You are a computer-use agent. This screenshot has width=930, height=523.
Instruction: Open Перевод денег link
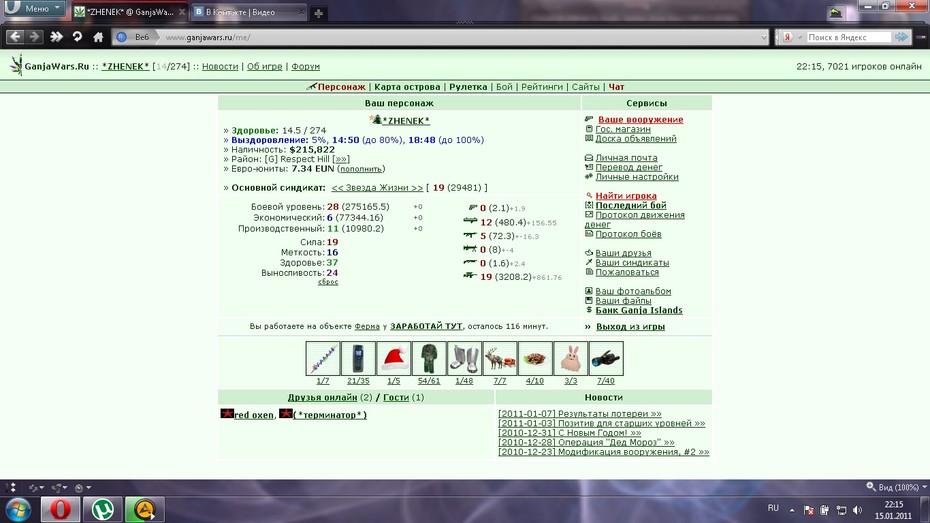pos(629,167)
